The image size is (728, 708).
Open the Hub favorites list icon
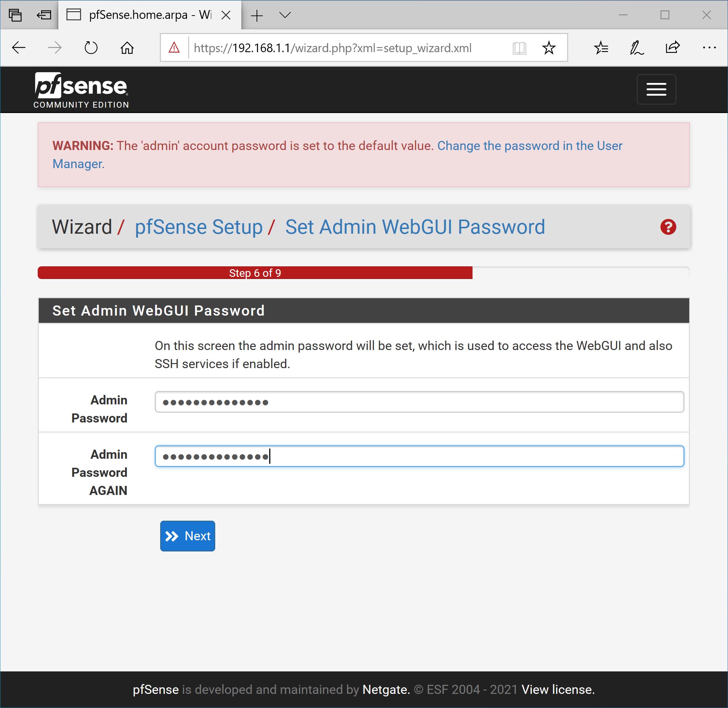coord(601,47)
